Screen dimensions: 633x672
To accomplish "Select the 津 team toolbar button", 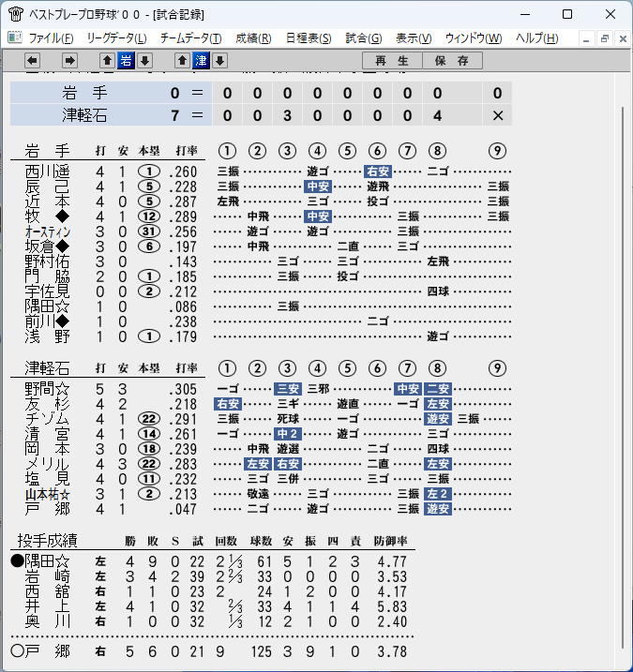I will (x=201, y=60).
